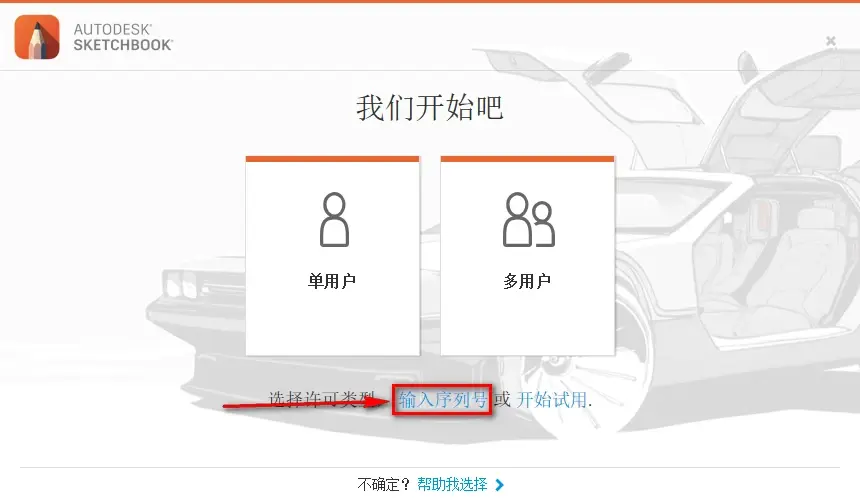Click empty area below 多用户 text
The image size is (860, 500).
(528, 323)
